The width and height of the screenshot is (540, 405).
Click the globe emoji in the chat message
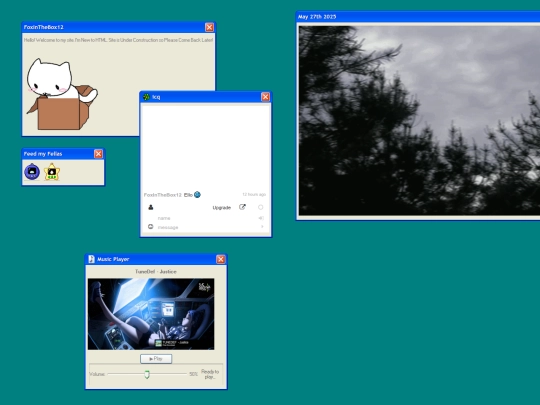coord(197,195)
